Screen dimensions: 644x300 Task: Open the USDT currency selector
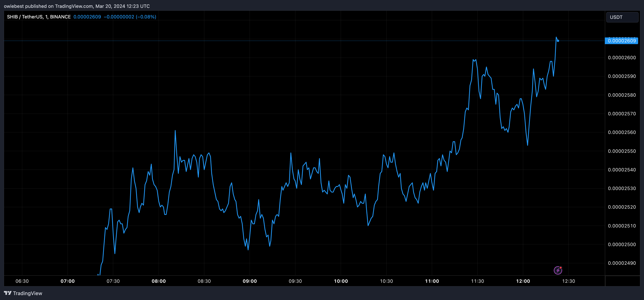[622, 17]
